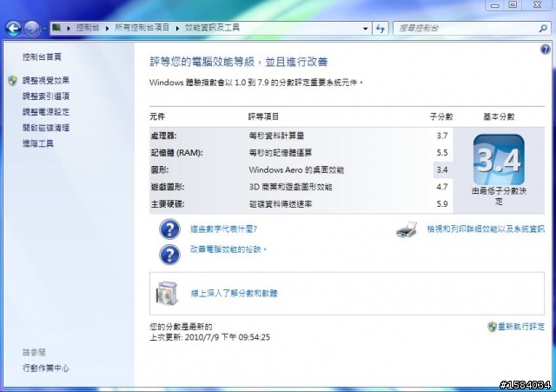Click the 處理器 row label

click(164, 136)
